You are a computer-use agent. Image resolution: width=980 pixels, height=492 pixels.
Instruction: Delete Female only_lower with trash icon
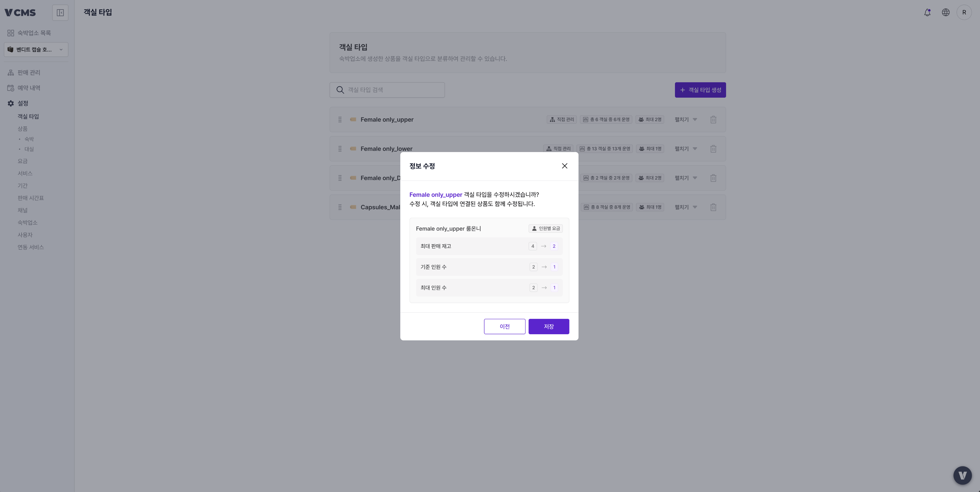pos(713,149)
